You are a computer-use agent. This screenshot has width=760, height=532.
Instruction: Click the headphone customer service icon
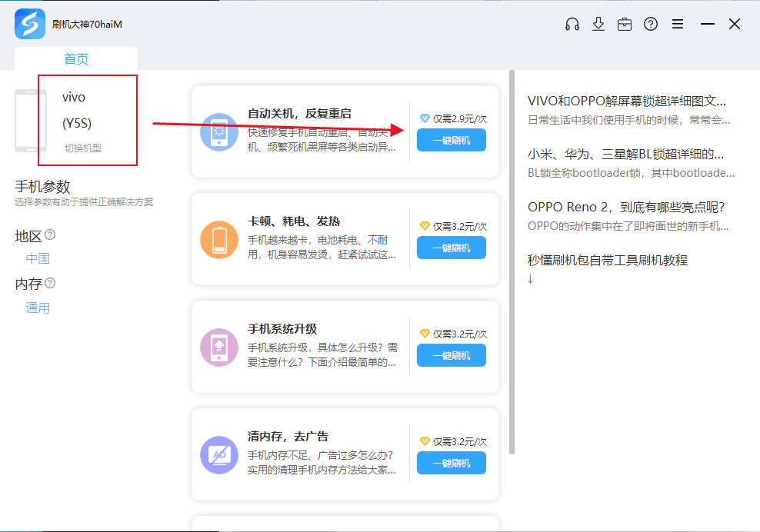click(572, 24)
